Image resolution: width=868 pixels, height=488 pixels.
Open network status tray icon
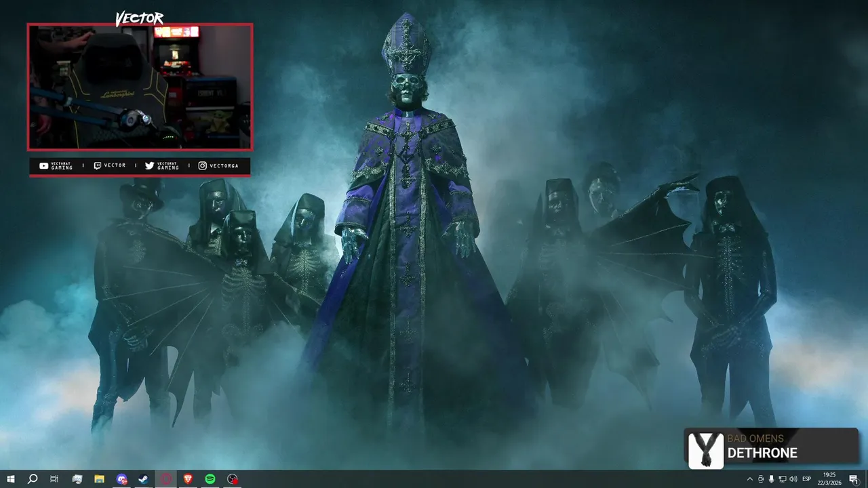click(x=782, y=479)
